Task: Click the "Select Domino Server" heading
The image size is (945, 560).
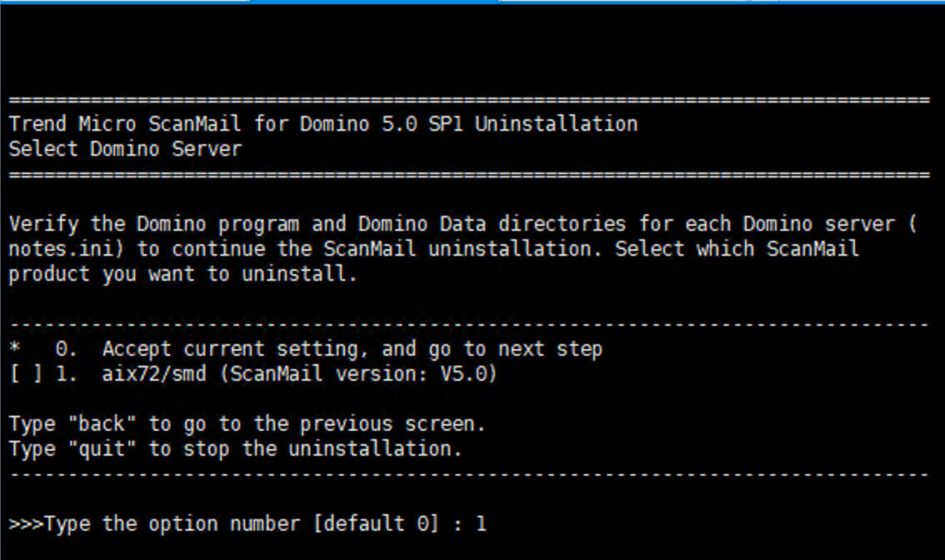Action: click(125, 149)
